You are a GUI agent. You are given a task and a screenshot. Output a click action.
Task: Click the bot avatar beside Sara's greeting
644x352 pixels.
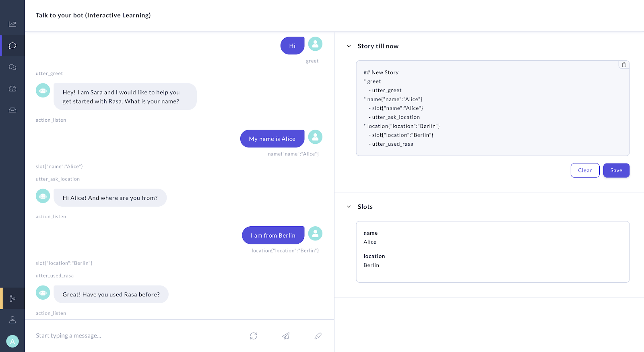(43, 90)
